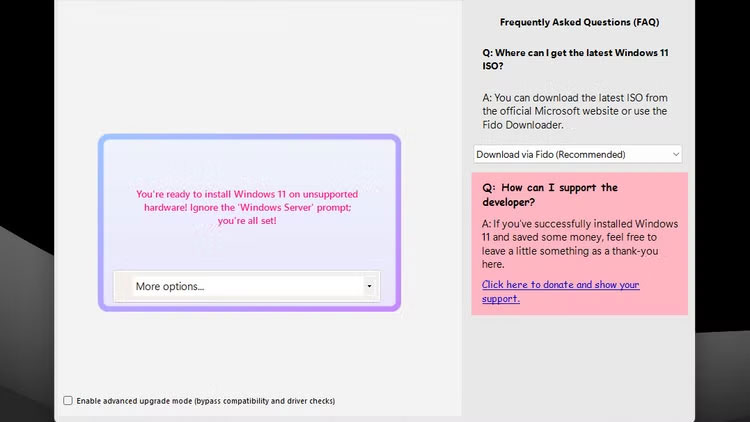Image resolution: width=750 pixels, height=422 pixels.
Task: Click the pink donation panel background
Action: 660,300
